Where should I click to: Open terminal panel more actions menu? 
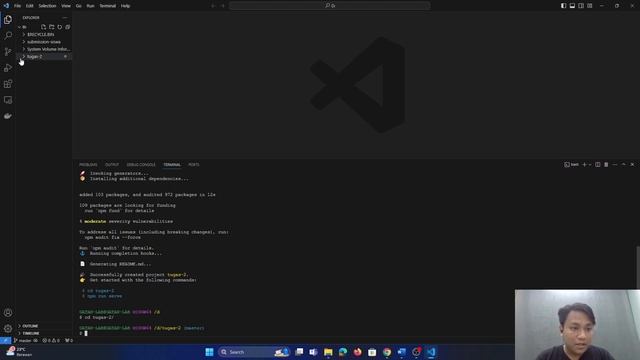point(615,164)
